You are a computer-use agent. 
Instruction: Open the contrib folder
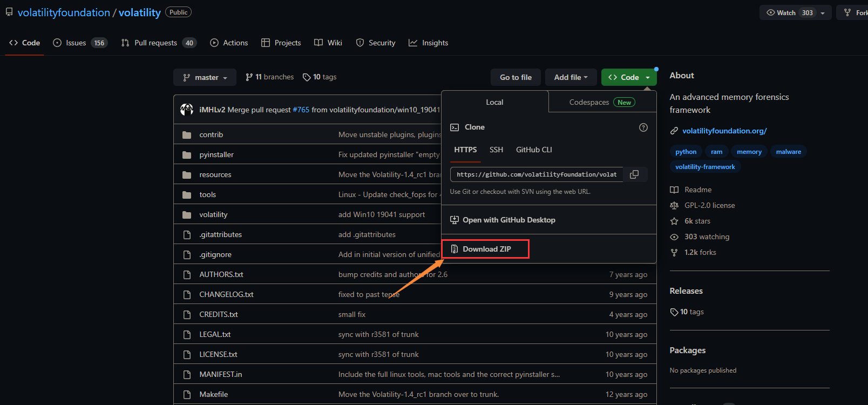point(211,134)
